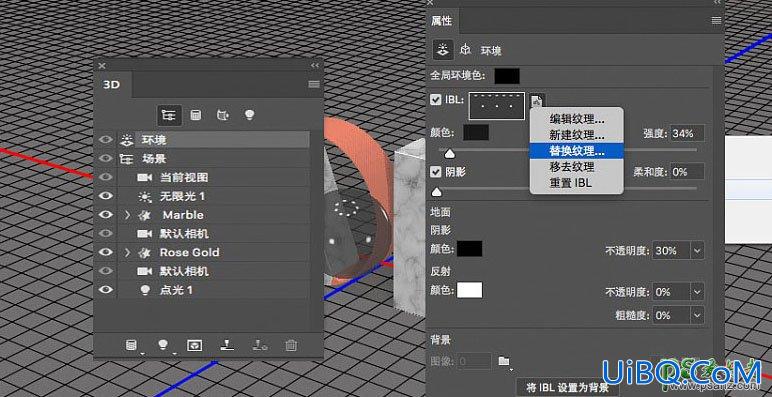772x397 pixels.
Task: Hide the Rose Gold eye icon
Action: click(105, 252)
